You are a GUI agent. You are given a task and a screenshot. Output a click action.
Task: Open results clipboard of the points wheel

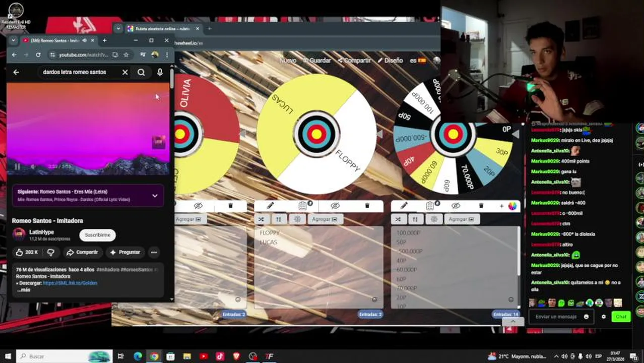point(430,206)
